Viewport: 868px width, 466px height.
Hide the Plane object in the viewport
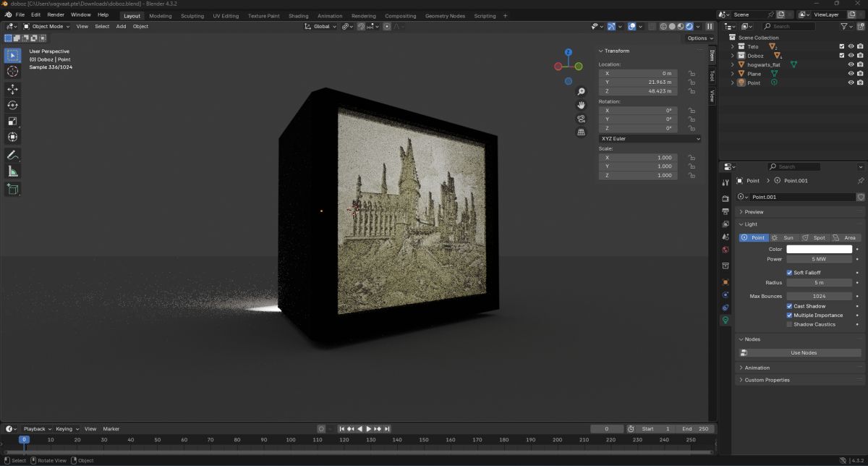(x=851, y=74)
